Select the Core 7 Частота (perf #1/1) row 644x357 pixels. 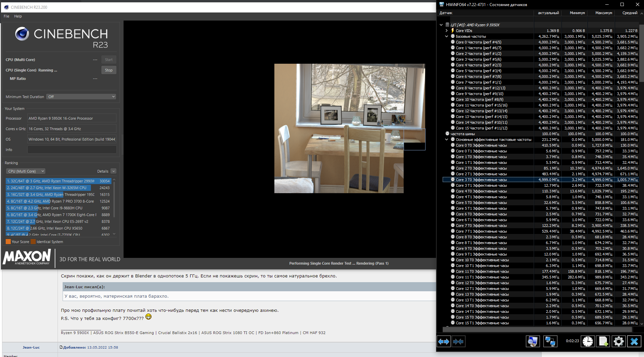click(x=541, y=82)
